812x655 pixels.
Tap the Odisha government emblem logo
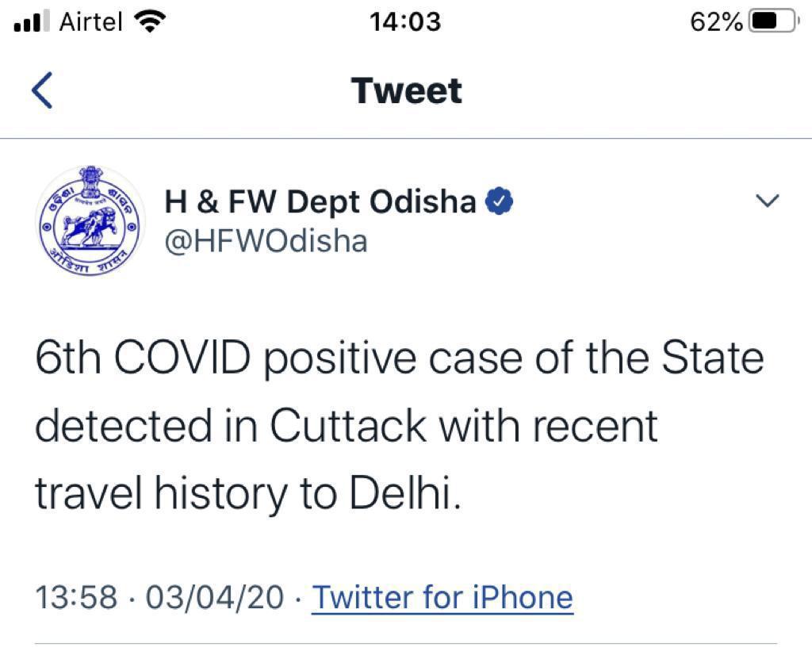90,220
